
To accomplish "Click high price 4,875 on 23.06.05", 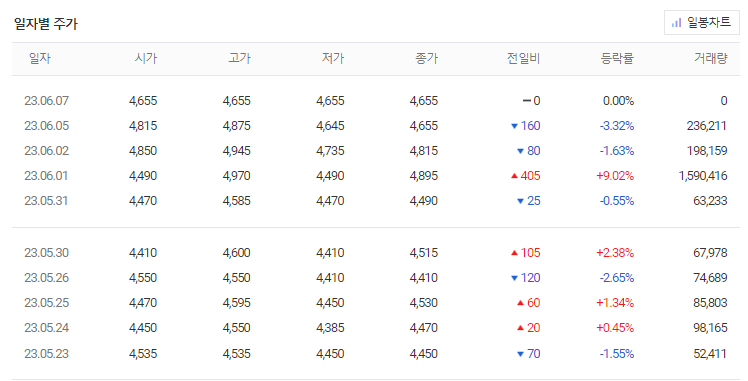I will coord(237,126).
